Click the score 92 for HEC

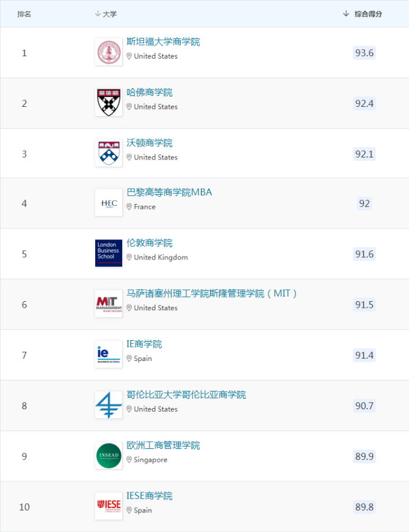point(364,203)
